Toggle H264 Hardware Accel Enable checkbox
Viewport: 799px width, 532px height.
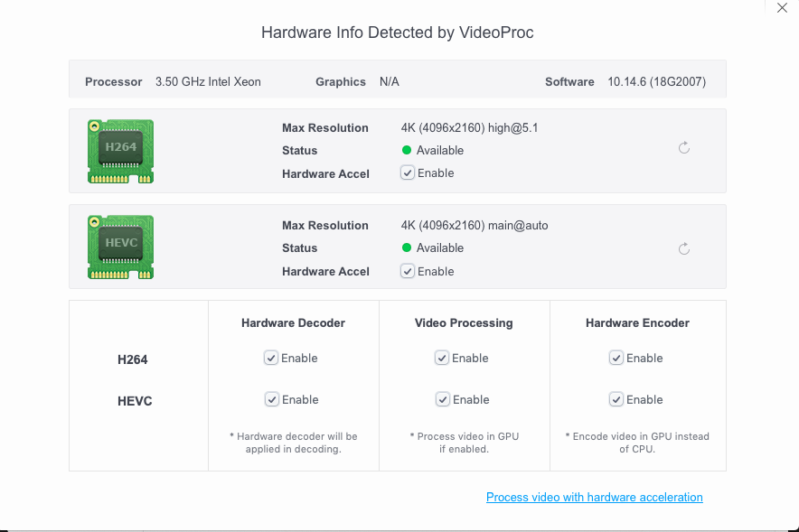pyautogui.click(x=408, y=173)
